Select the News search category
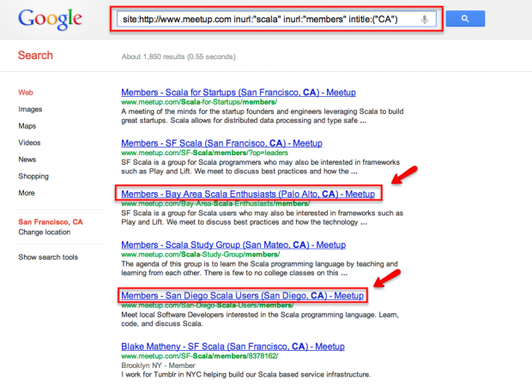The image size is (532, 392). (27, 160)
